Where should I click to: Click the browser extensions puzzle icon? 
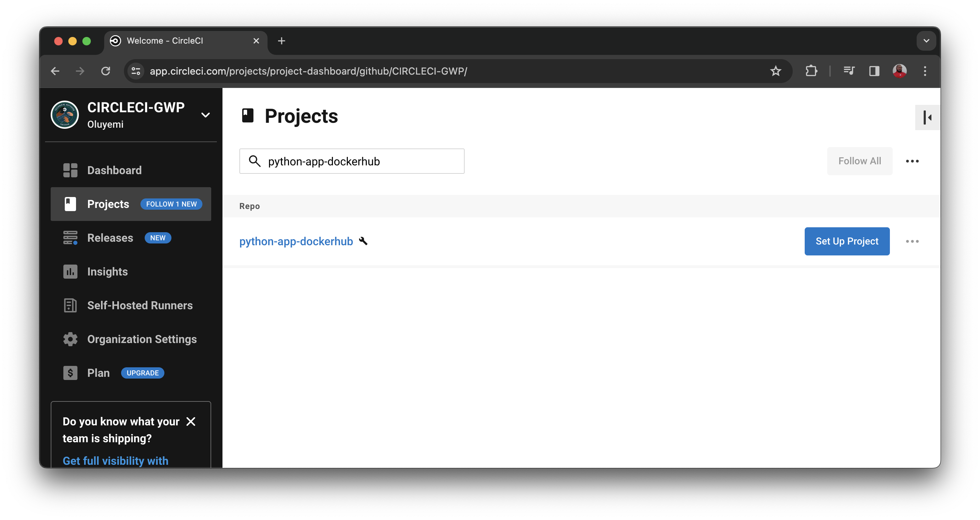(811, 71)
